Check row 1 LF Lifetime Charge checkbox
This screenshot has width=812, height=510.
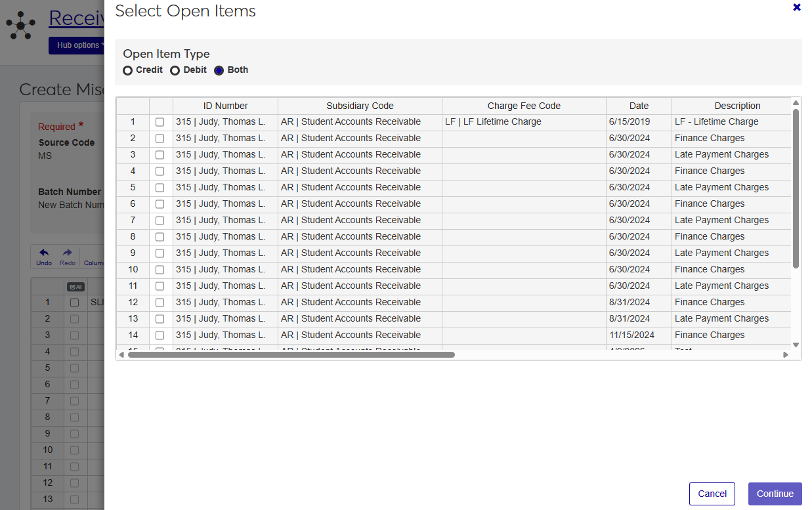click(160, 122)
